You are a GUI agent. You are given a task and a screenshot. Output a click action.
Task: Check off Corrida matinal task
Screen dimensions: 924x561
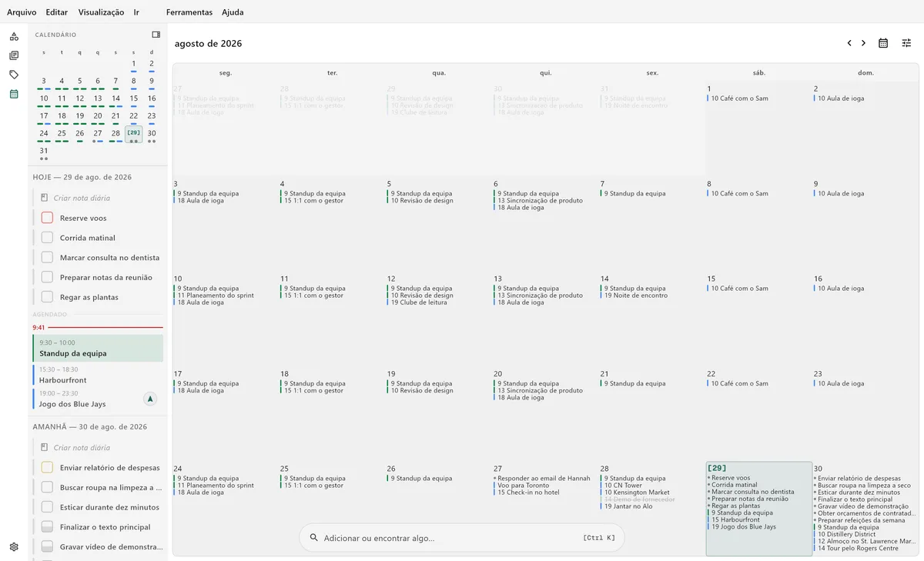click(47, 238)
